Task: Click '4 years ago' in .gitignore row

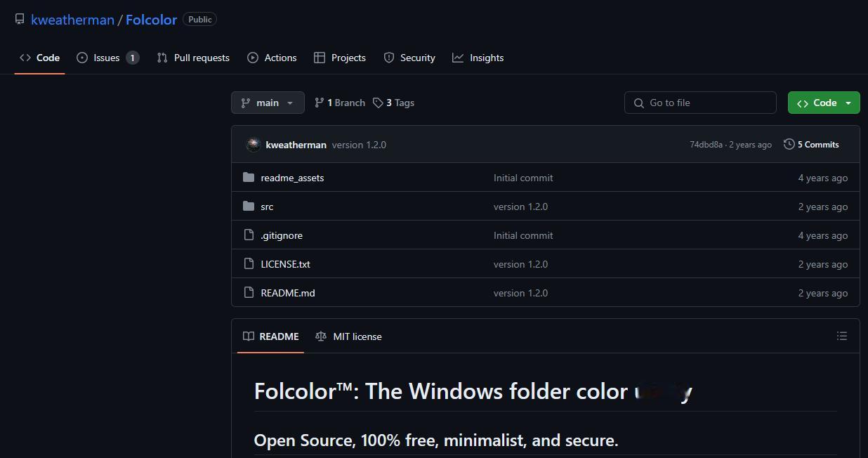Action: click(822, 235)
